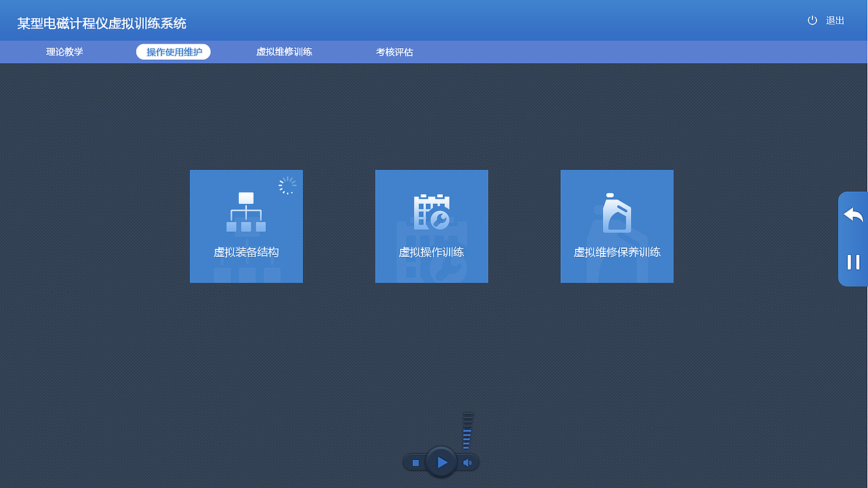Open the 考核评估 tab

pyautogui.click(x=395, y=51)
